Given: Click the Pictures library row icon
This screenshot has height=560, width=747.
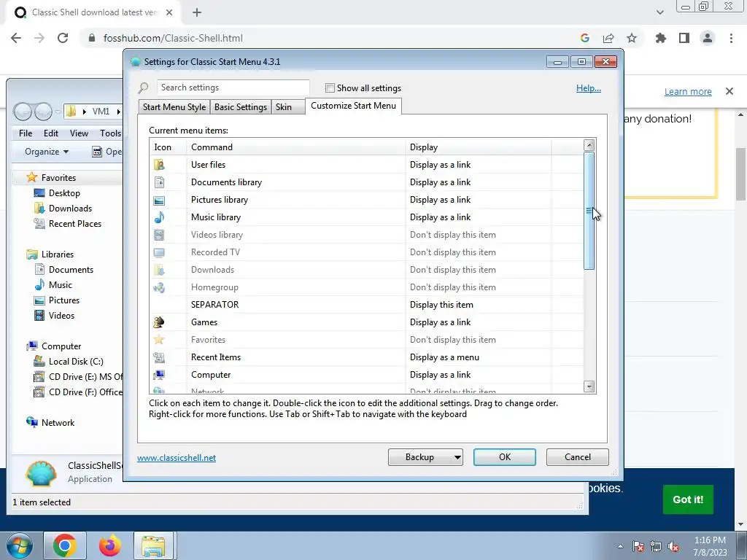Looking at the screenshot, I should [159, 200].
